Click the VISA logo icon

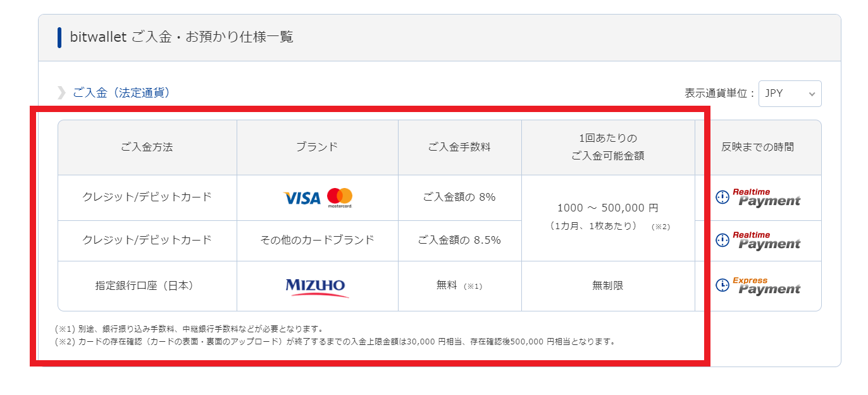click(302, 198)
